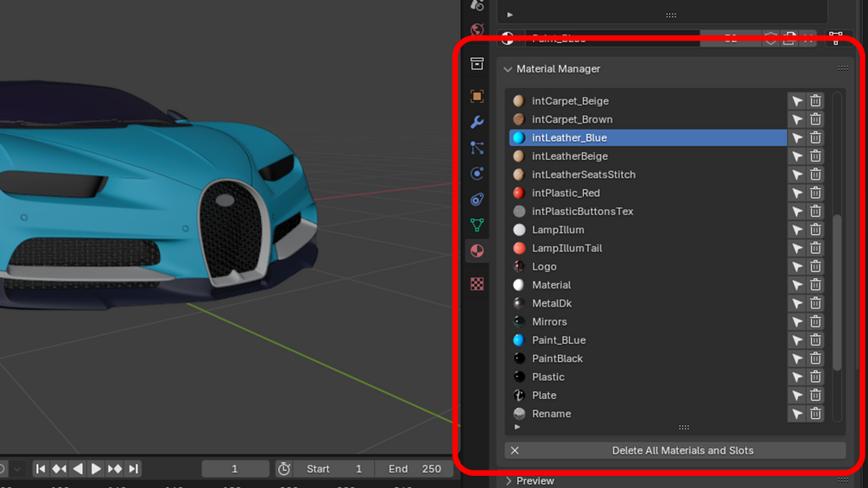
Task: Open the World properties tab
Action: [477, 29]
